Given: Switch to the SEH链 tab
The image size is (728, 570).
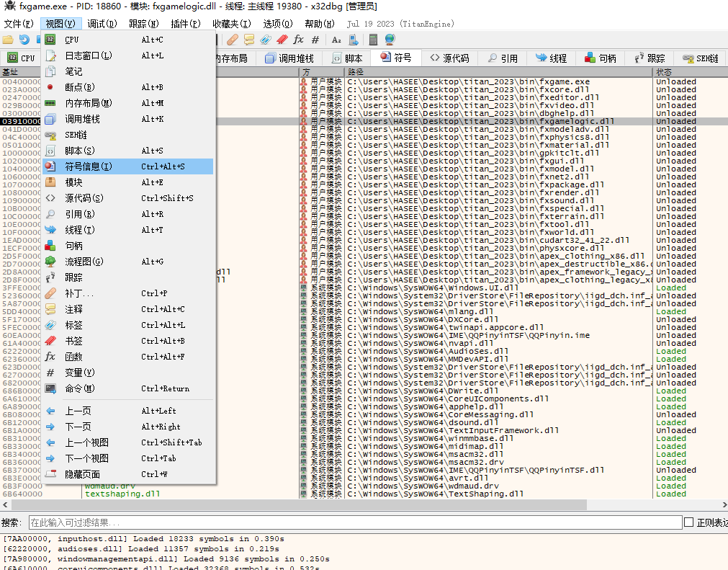Looking at the screenshot, I should coord(700,58).
